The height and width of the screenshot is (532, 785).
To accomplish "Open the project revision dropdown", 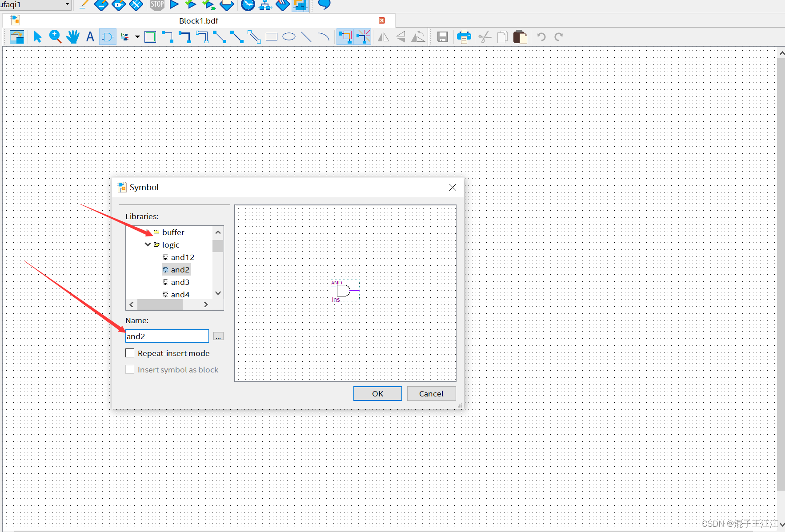I will pos(68,4).
